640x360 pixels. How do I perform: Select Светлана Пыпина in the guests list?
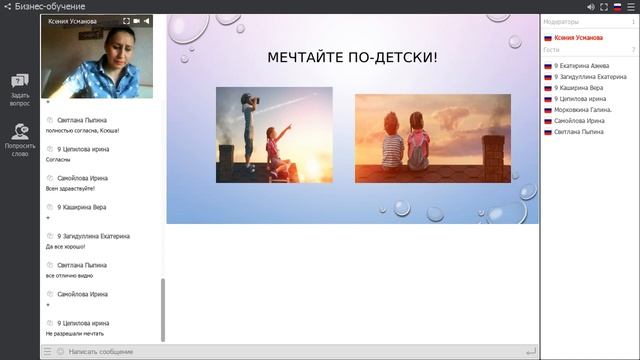pos(579,132)
